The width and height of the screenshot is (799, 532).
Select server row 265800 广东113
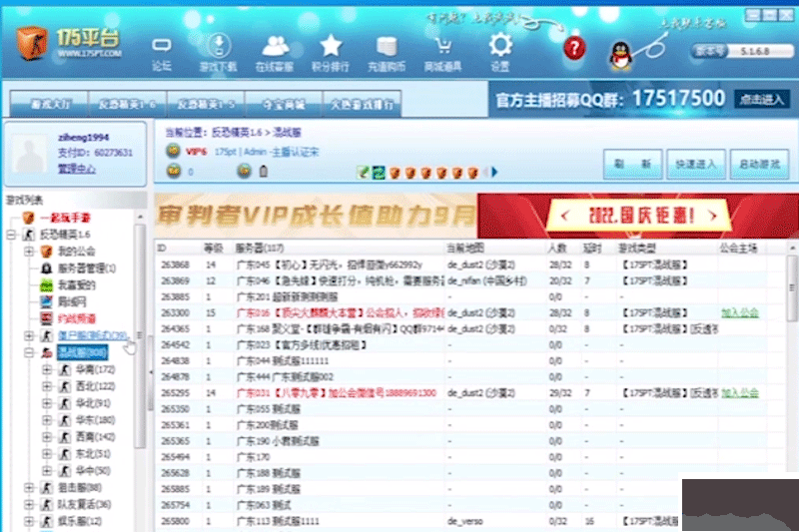pos(468,521)
